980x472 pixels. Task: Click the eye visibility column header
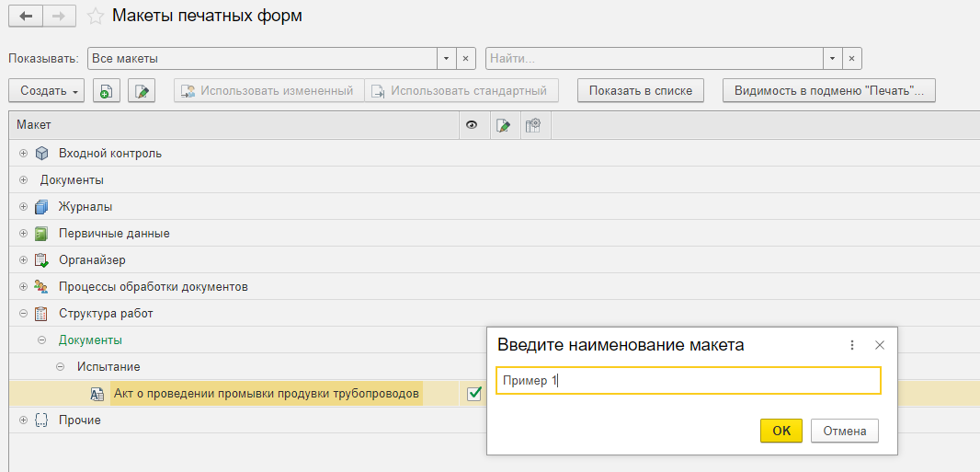point(473,125)
